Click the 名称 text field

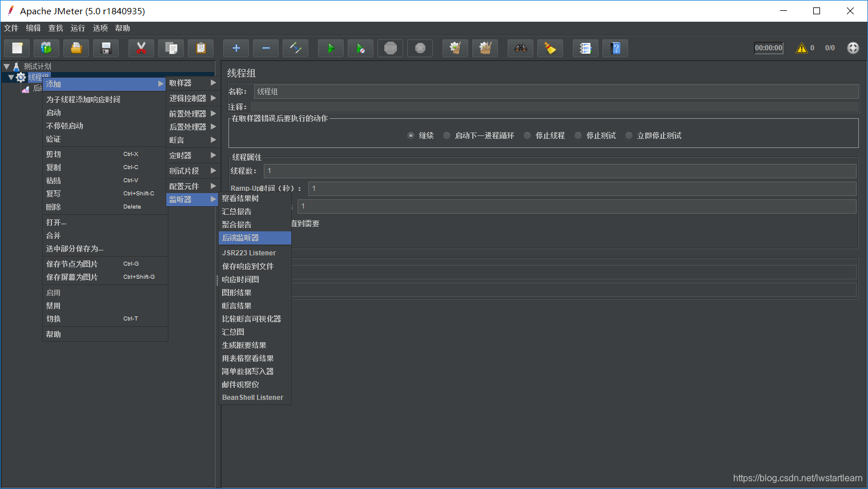(x=556, y=91)
